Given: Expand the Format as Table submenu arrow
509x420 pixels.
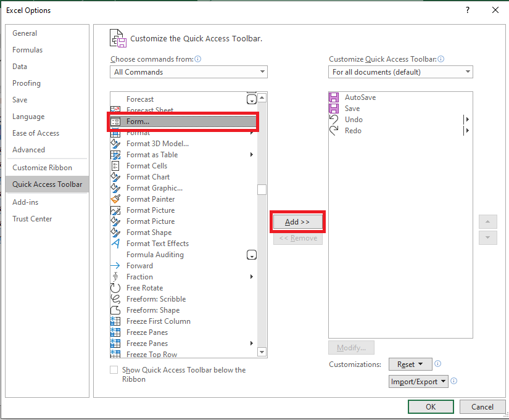Looking at the screenshot, I should 252,155.
